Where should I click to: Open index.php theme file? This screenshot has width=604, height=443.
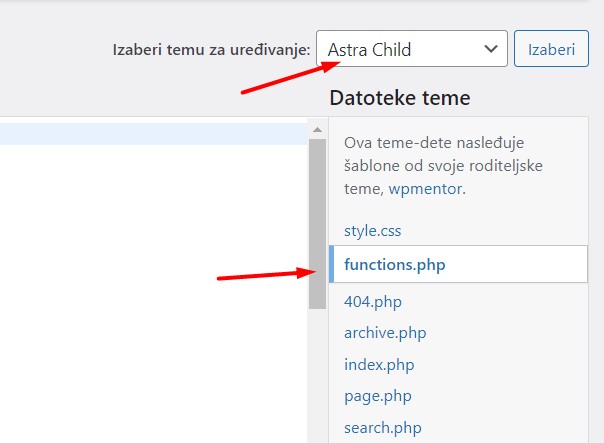379,364
